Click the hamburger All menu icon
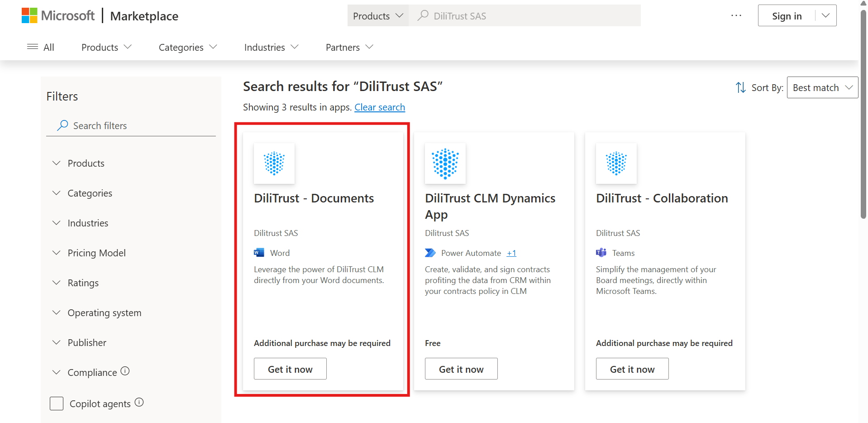 33,47
